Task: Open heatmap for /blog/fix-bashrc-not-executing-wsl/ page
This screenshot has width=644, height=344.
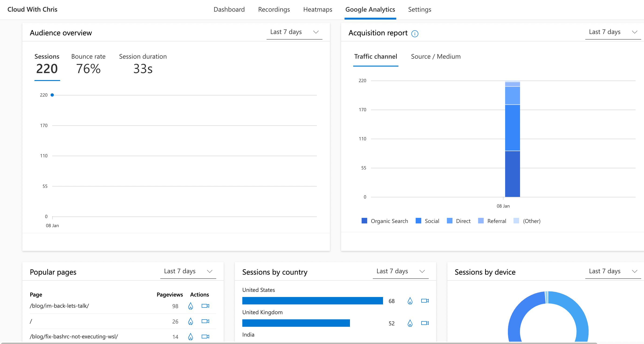Action: click(191, 337)
